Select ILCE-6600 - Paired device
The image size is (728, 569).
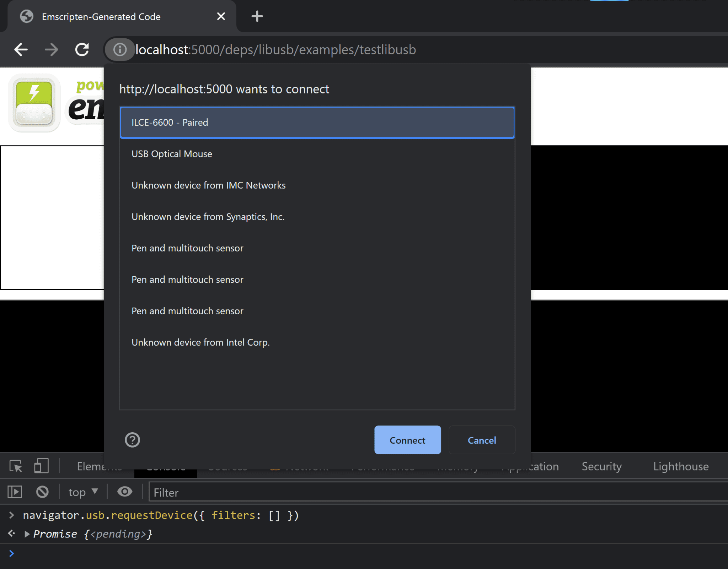coord(317,121)
